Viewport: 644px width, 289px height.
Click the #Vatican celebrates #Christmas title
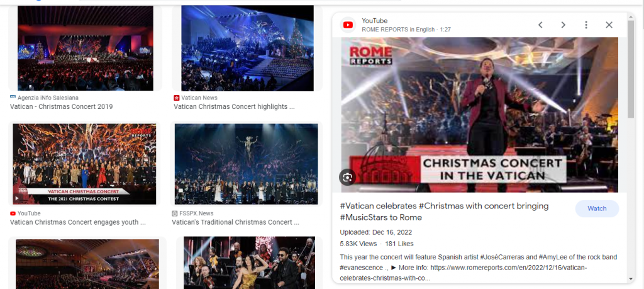pos(445,212)
